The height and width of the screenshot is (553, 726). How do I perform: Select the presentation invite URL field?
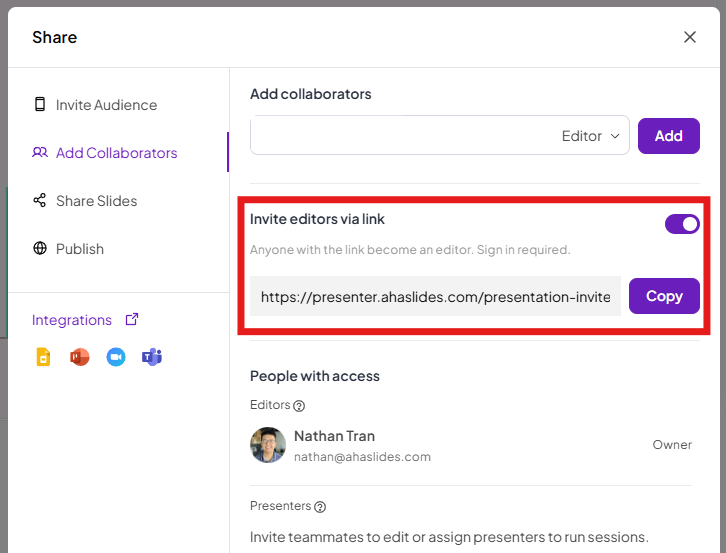pyautogui.click(x=435, y=297)
